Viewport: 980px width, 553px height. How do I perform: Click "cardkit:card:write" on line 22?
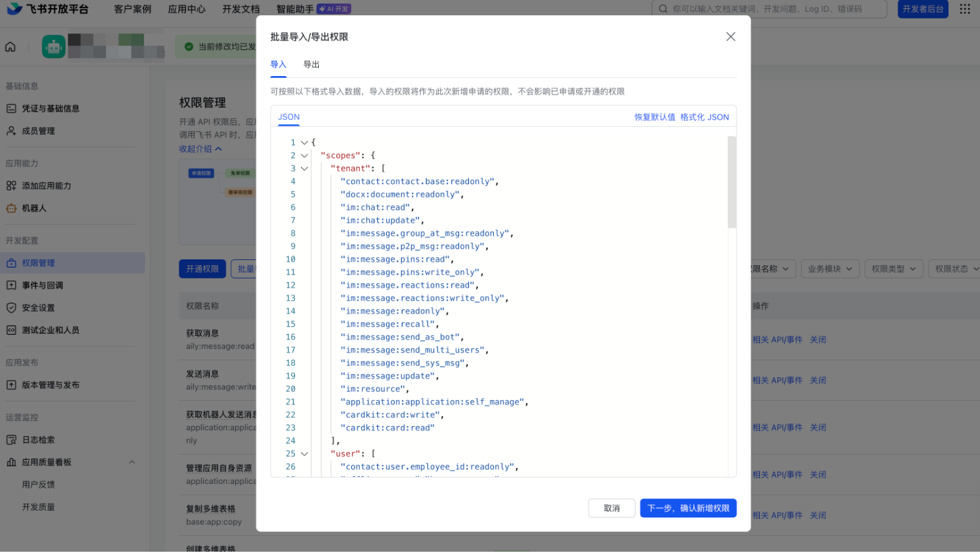click(x=390, y=415)
